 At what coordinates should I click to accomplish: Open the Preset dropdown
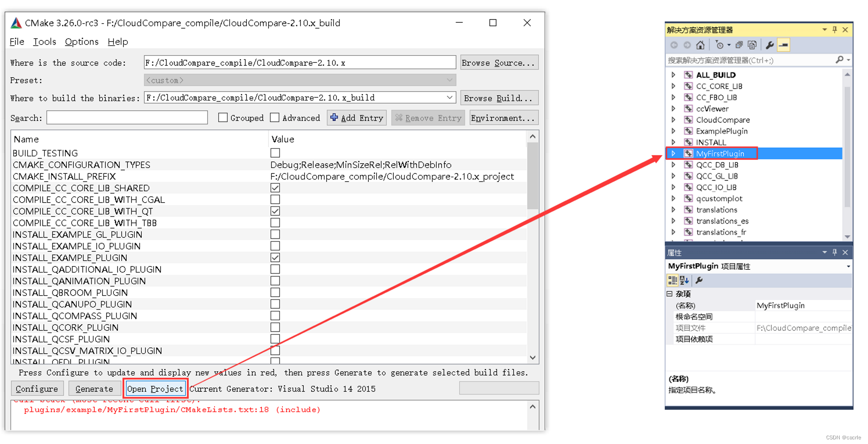click(449, 80)
